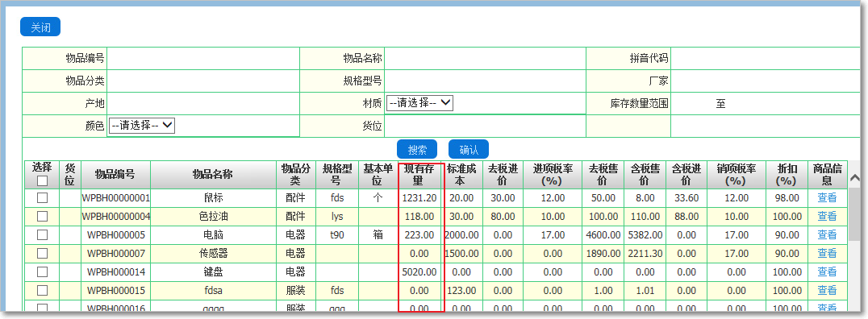Focus the 物品名称 input field
Viewport: 868px width, 319px height.
[485, 59]
